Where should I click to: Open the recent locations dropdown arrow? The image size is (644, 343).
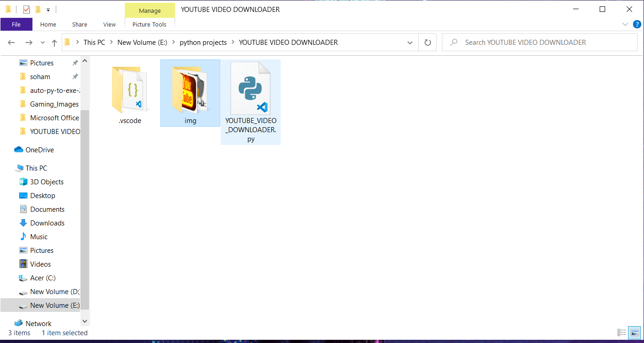43,43
